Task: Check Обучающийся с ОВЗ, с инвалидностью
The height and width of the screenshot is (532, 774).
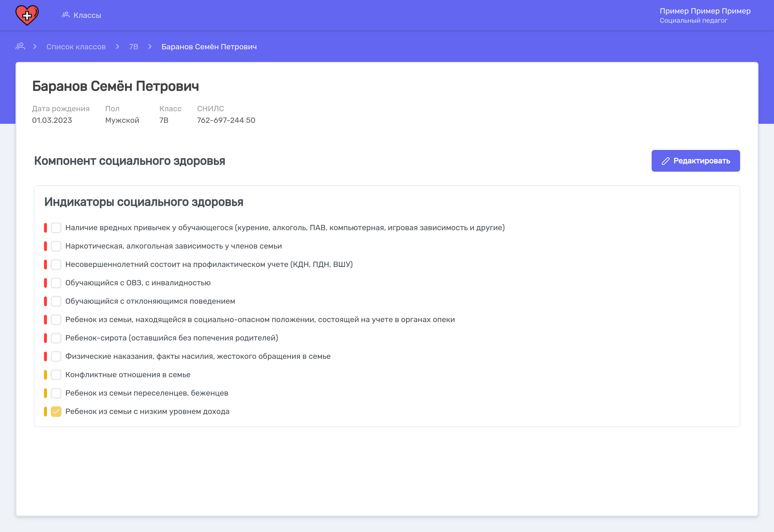Action: (x=56, y=283)
